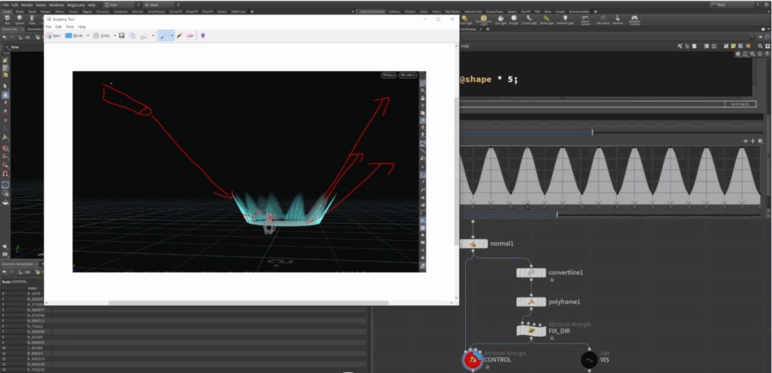
Task: Switch to the Modify shelf tab
Action: click(20, 11)
